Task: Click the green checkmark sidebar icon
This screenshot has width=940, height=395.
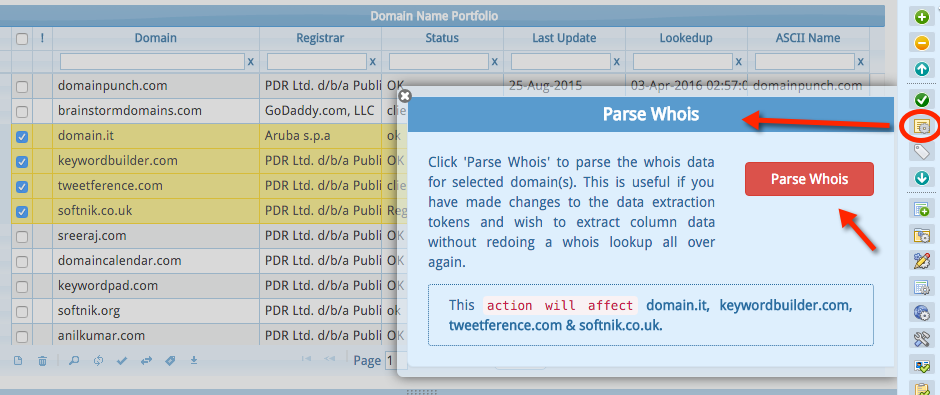Action: click(x=921, y=99)
